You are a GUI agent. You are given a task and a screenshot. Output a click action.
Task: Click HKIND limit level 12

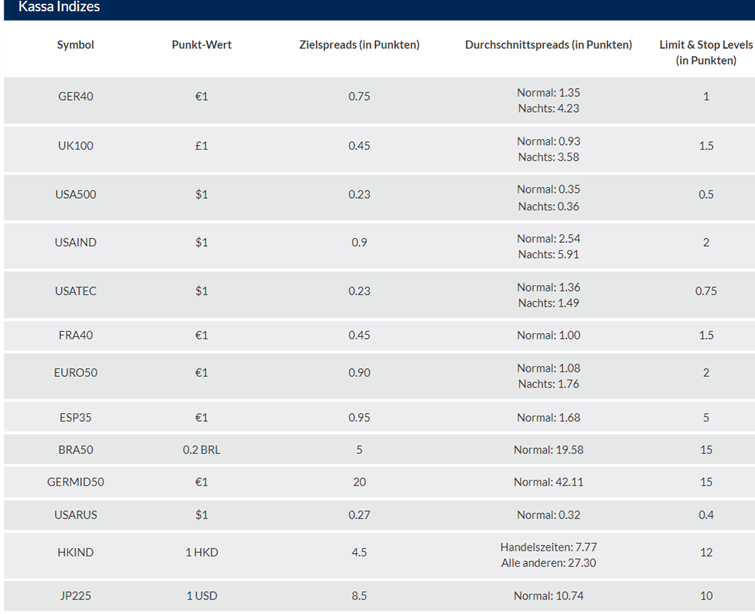[706, 552]
